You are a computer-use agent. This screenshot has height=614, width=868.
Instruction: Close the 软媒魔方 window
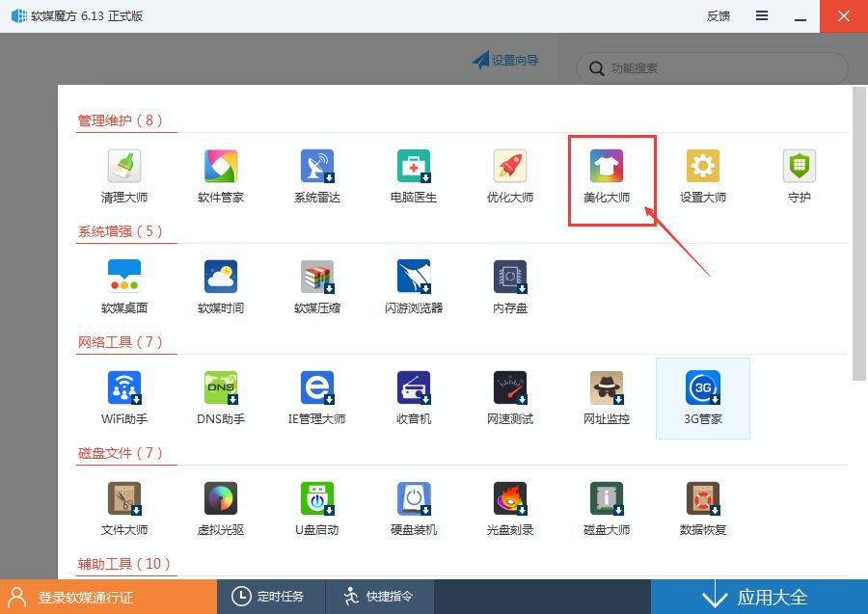click(x=844, y=16)
